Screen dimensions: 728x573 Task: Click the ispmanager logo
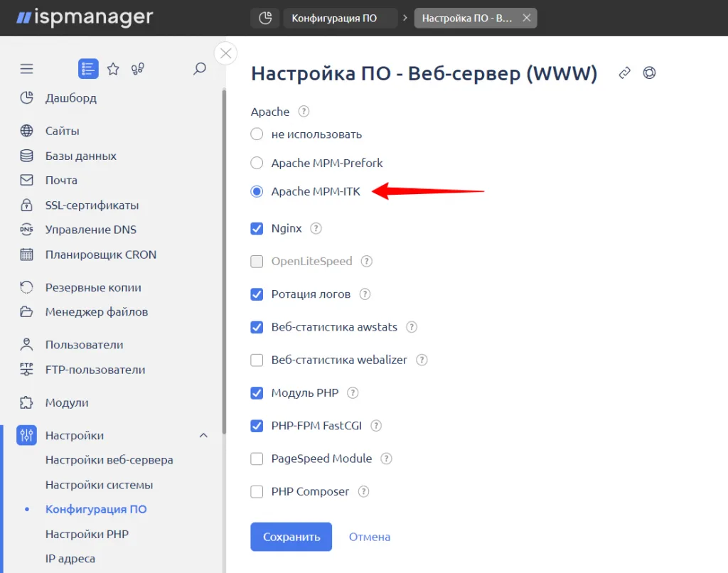(85, 17)
